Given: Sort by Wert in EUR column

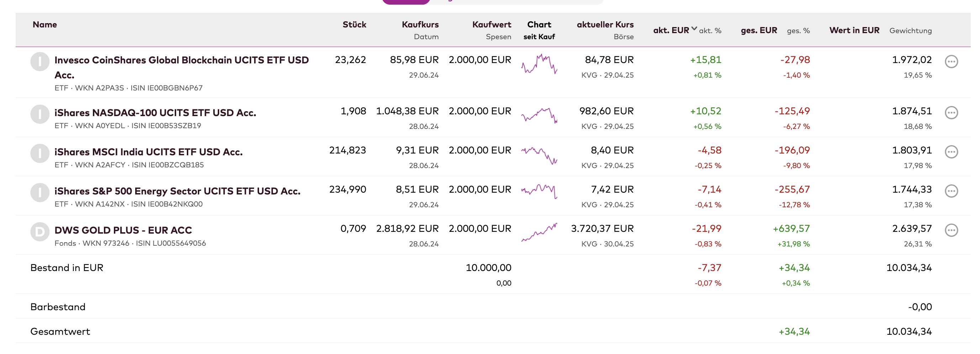Looking at the screenshot, I should click(854, 31).
